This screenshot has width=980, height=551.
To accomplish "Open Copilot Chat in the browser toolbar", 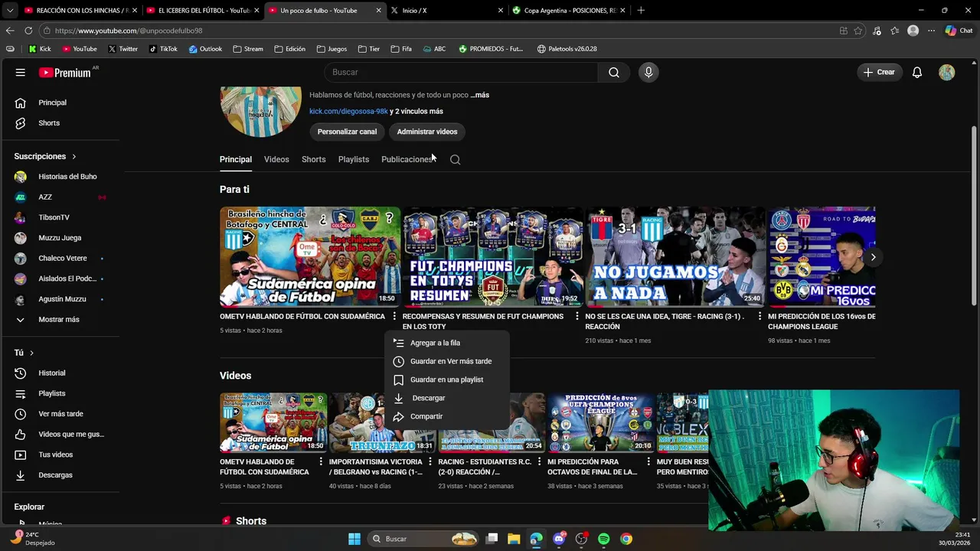I will click(959, 31).
